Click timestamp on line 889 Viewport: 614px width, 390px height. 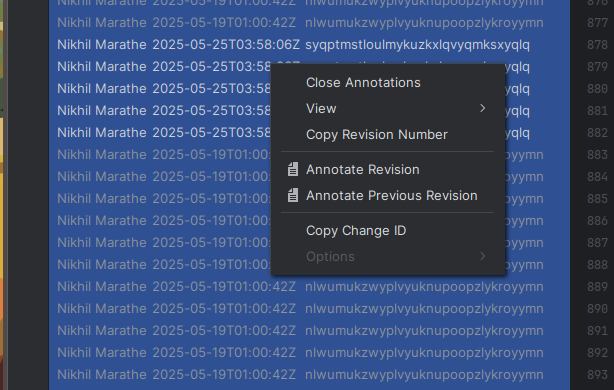[224, 287]
